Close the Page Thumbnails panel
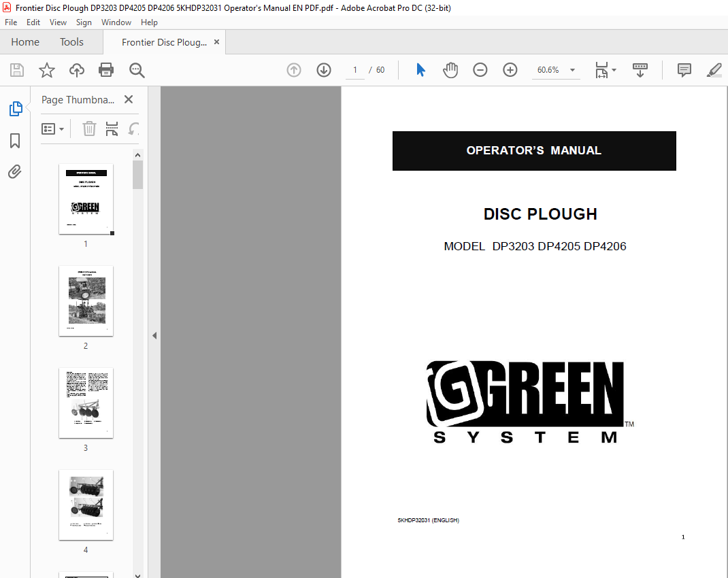The width and height of the screenshot is (728, 578). point(129,99)
